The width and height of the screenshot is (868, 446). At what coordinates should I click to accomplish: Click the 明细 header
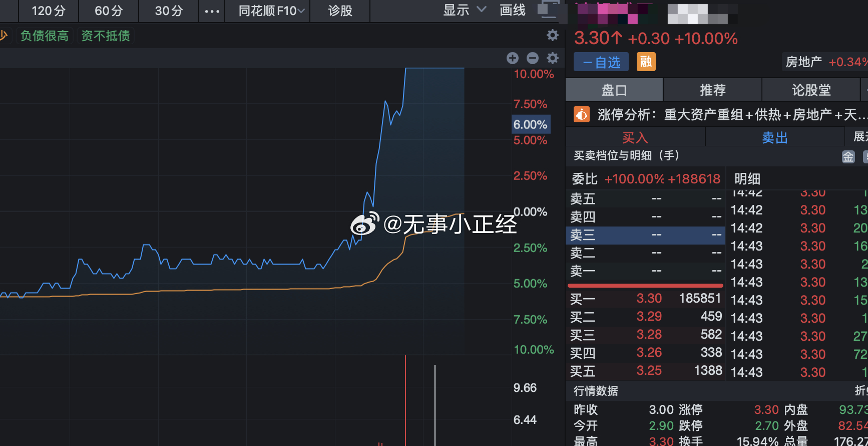(747, 179)
